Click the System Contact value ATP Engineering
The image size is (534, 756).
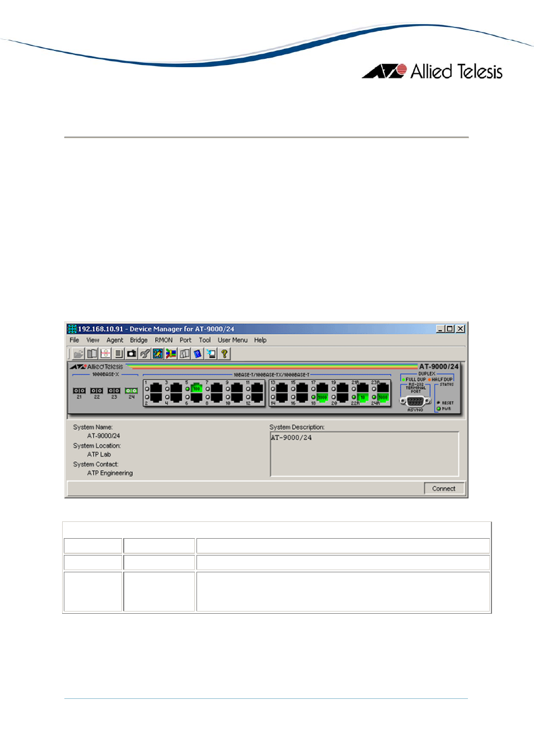coord(110,473)
